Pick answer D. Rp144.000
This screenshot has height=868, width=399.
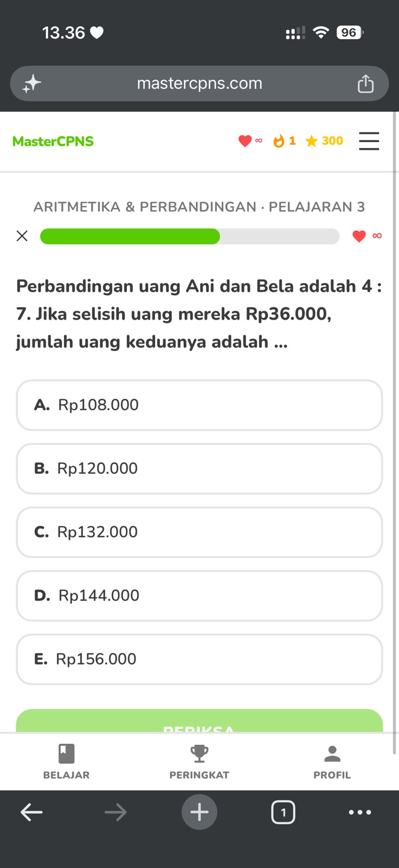(200, 596)
